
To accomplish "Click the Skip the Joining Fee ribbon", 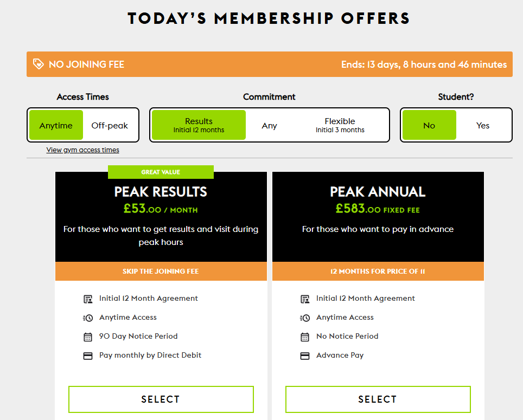I will coord(161,271).
